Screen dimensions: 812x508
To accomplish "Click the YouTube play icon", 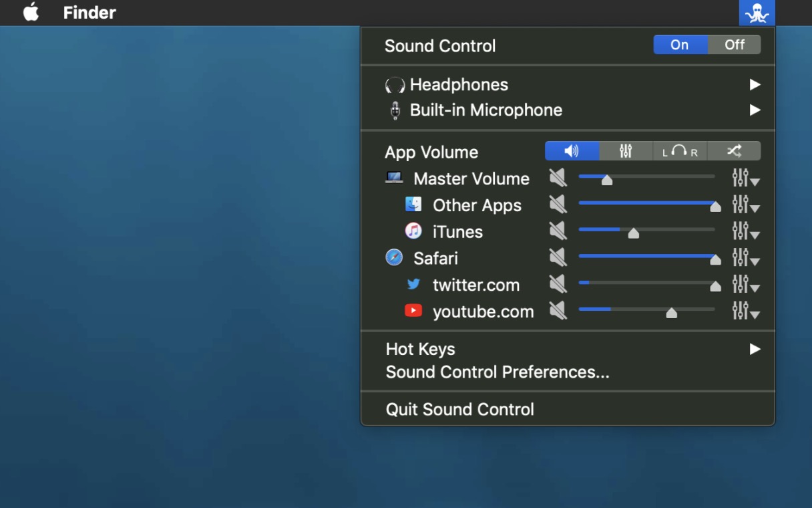I will click(x=413, y=311).
